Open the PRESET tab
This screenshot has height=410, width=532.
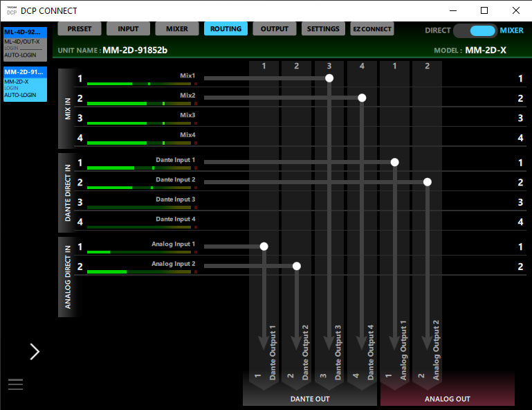coord(80,29)
